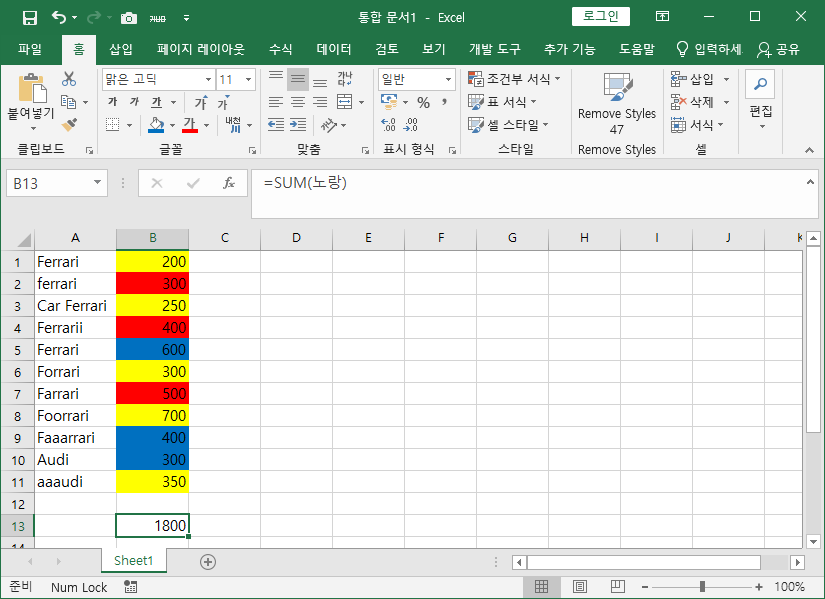
Task: Decrease font size with the smaller 가 icon
Action: click(x=223, y=102)
